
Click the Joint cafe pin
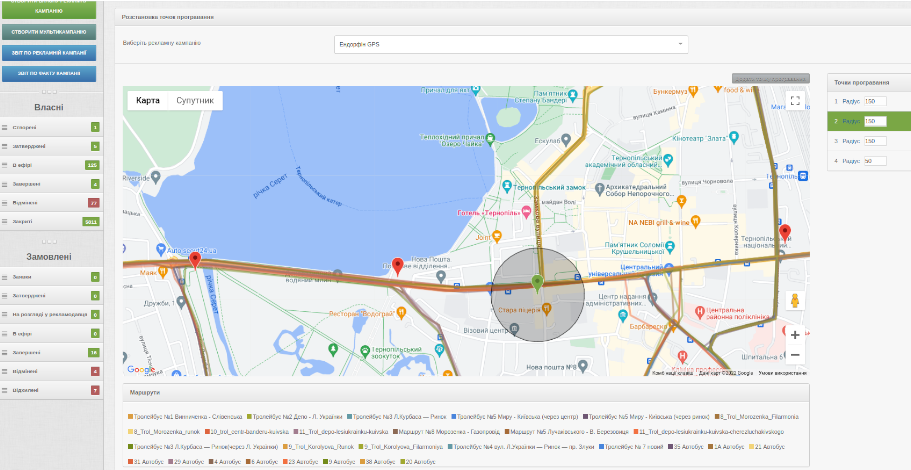497,236
